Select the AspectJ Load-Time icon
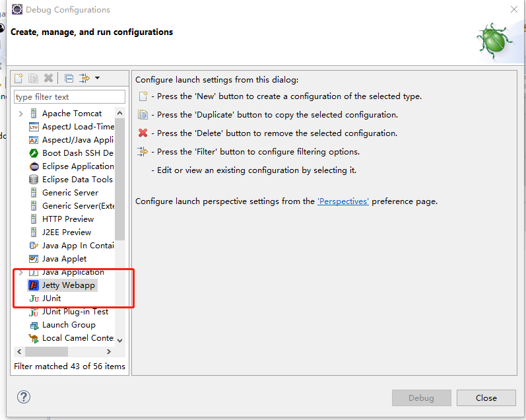Screen dimensions: 526x420 34,127
